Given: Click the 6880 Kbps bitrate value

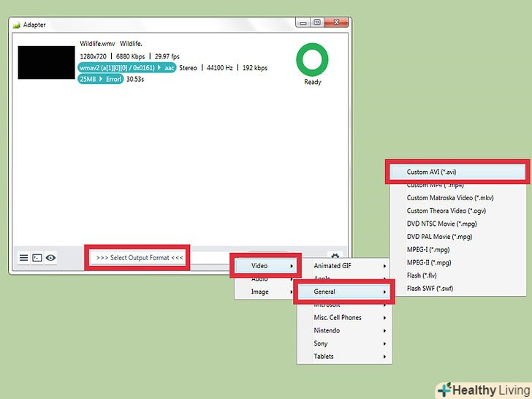Looking at the screenshot, I should [130, 56].
